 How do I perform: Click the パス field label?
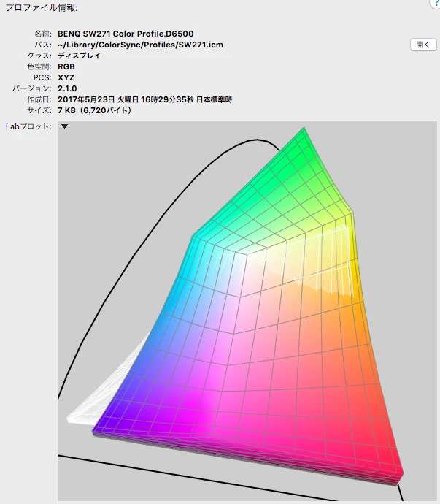click(x=43, y=45)
